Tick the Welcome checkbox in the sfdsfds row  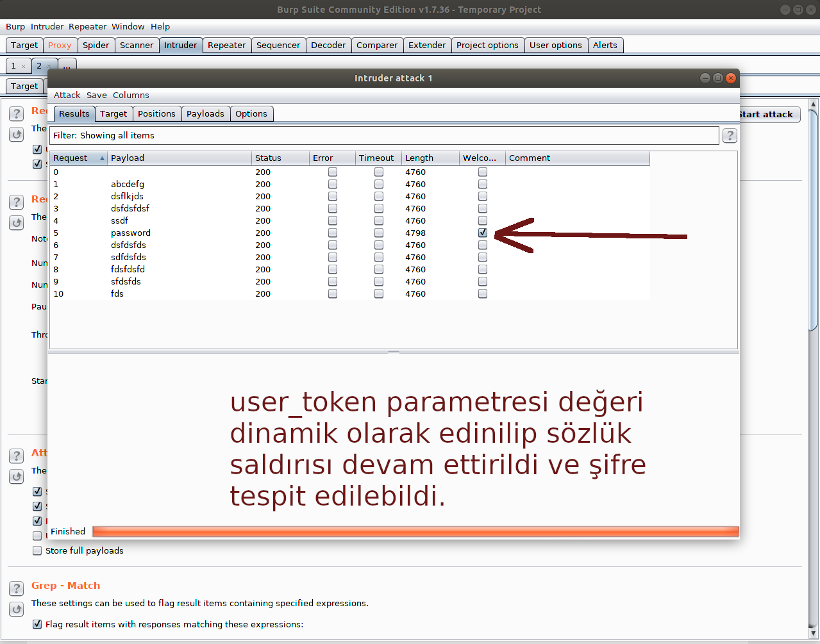click(483, 282)
